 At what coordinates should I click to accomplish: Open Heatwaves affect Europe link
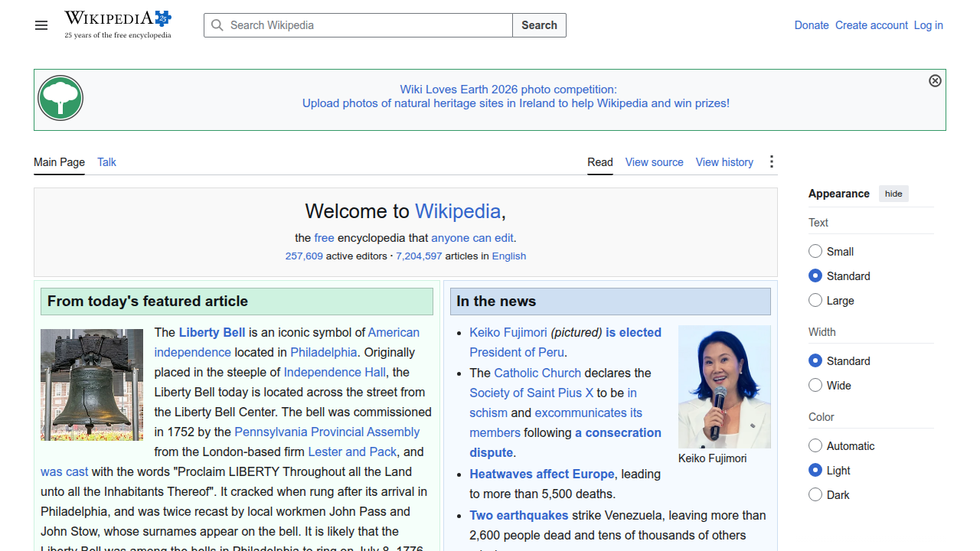click(x=542, y=474)
